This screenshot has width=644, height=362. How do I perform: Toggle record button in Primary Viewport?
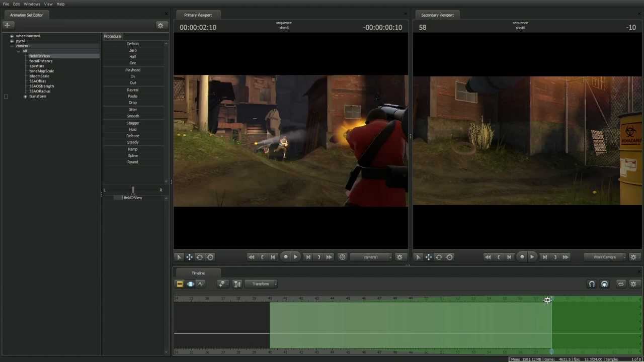(285, 257)
